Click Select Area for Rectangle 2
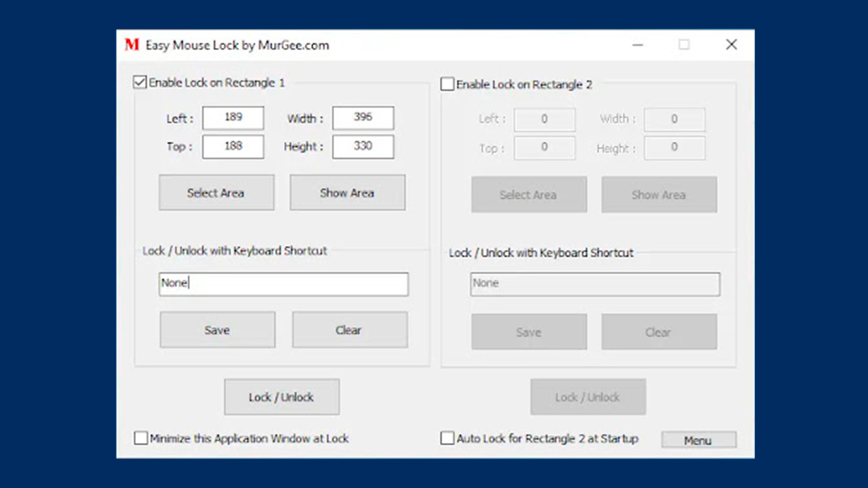Image resolution: width=868 pixels, height=488 pixels. pyautogui.click(x=528, y=195)
